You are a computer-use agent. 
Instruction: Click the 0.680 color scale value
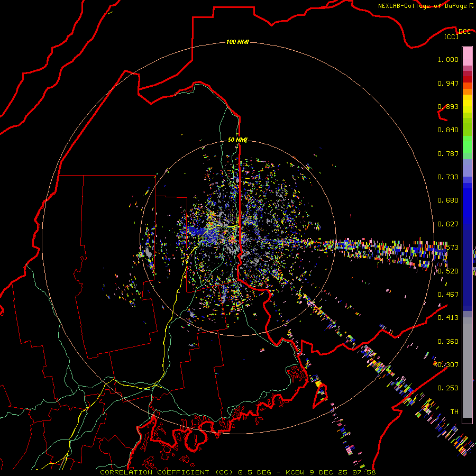pyautogui.click(x=448, y=200)
